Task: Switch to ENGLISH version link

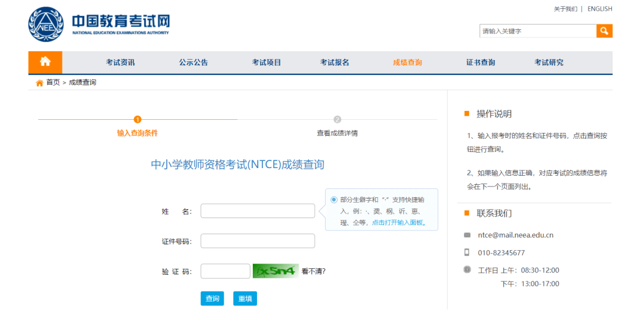Action: pos(600,9)
